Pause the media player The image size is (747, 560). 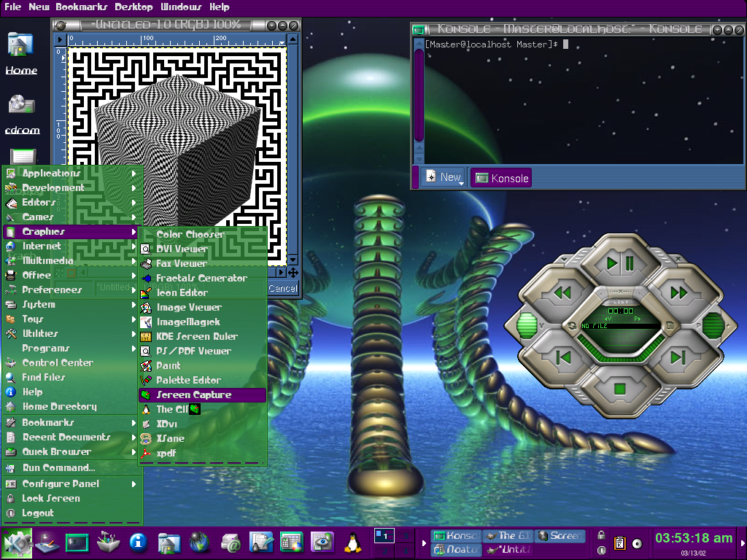click(x=630, y=263)
